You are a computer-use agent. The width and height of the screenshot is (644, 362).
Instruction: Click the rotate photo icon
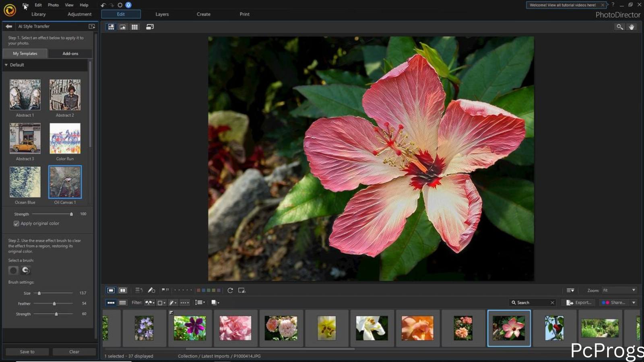(x=230, y=290)
